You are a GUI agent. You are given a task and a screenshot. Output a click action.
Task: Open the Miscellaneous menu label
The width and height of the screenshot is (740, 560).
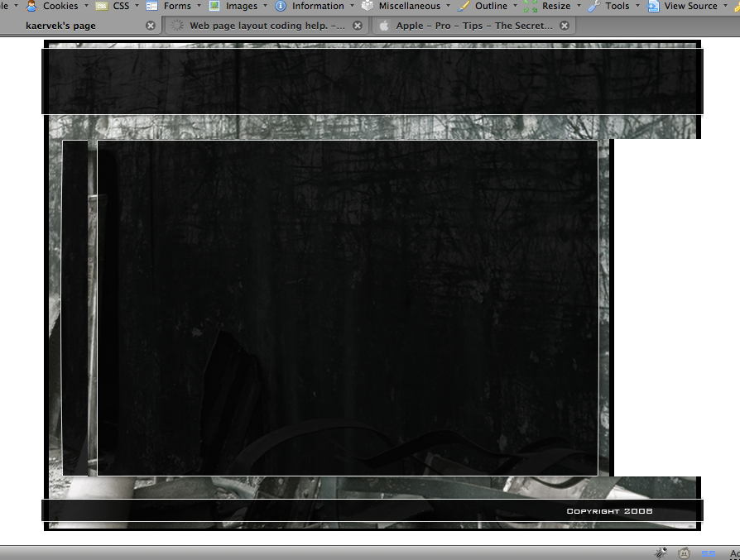point(410,6)
